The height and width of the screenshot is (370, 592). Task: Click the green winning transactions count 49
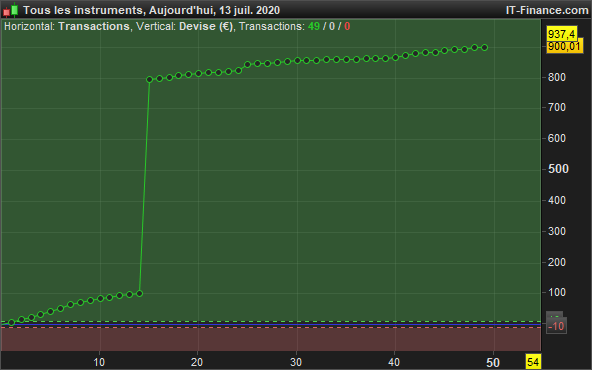point(314,26)
